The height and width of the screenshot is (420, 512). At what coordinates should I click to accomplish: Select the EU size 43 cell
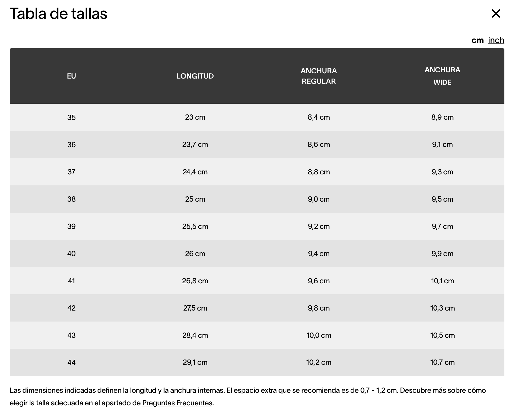pos(71,335)
